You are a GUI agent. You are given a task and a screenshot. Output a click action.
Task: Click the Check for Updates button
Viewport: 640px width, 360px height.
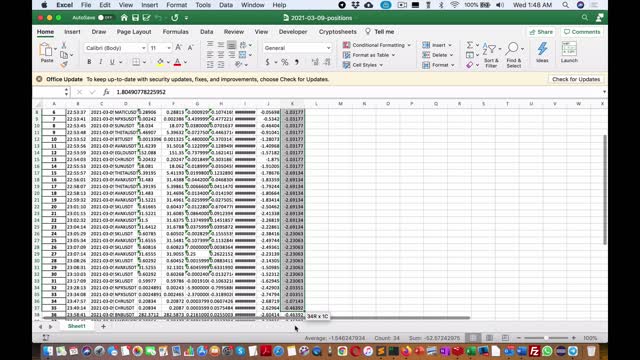click(x=576, y=79)
